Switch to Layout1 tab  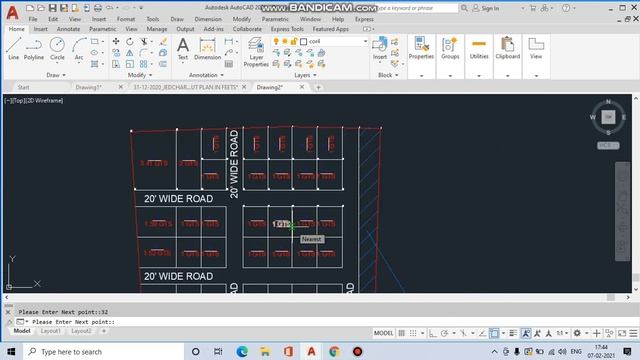coord(50,331)
